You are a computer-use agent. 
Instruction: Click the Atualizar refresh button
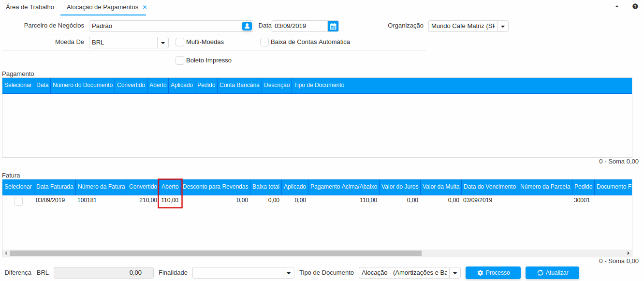click(x=552, y=273)
